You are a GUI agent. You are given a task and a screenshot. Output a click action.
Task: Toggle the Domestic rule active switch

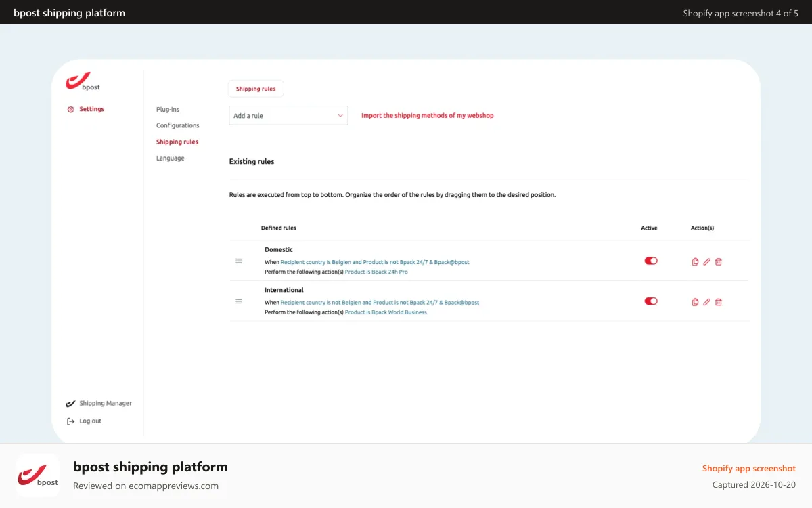651,261
